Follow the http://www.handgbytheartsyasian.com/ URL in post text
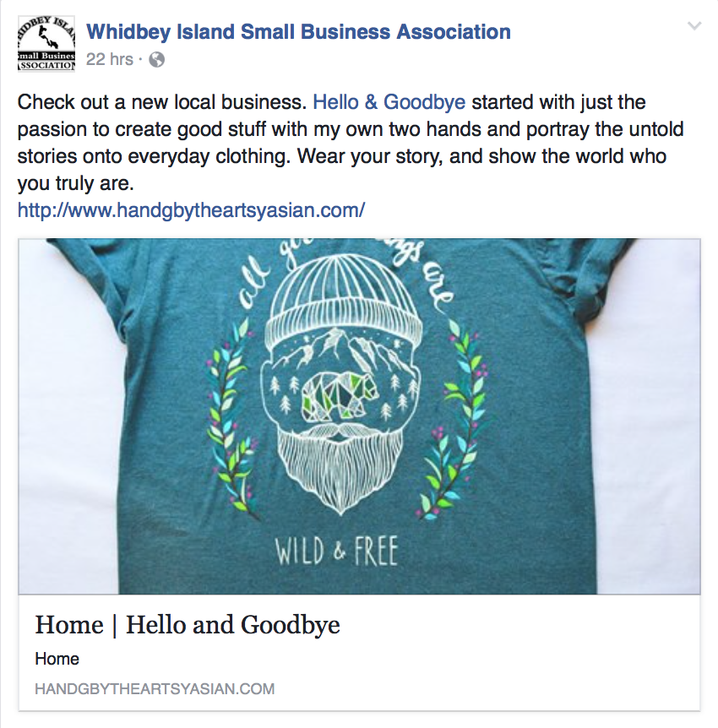718x728 pixels. tap(191, 209)
